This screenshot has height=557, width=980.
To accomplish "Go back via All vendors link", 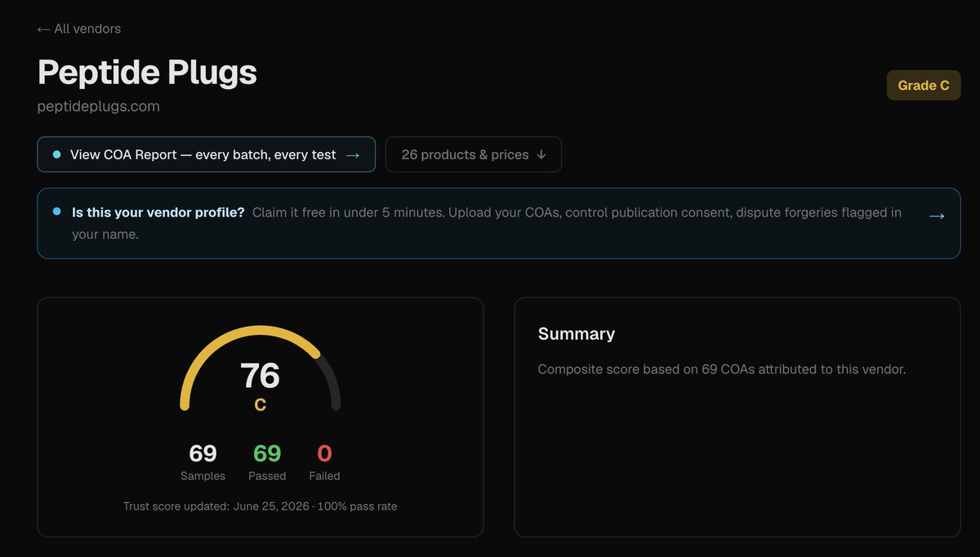I will [79, 29].
